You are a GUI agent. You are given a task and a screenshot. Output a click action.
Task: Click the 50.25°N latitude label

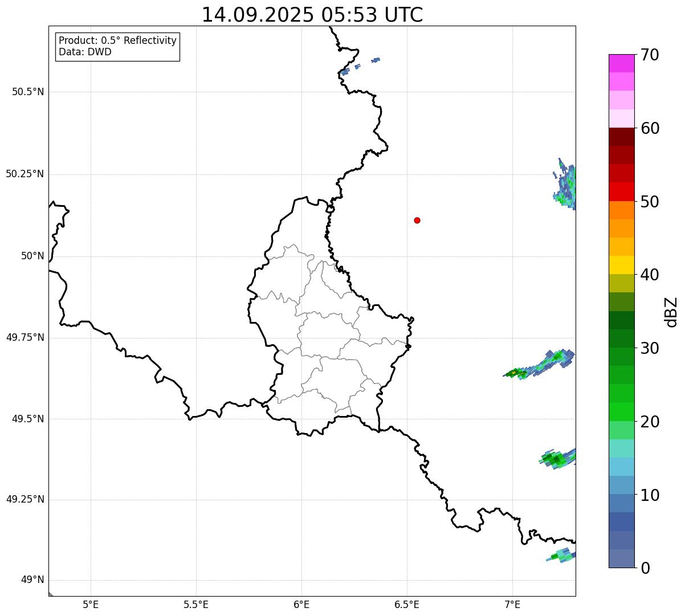click(x=25, y=174)
